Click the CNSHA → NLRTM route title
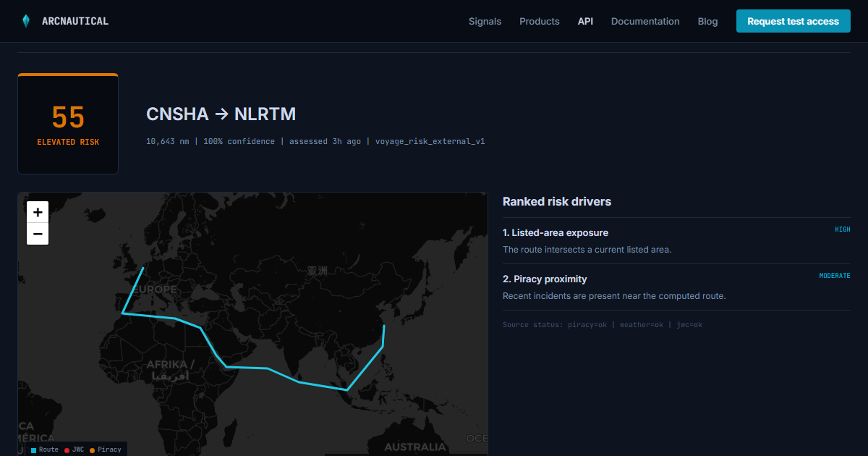Viewport: 868px width, 456px height. (221, 114)
